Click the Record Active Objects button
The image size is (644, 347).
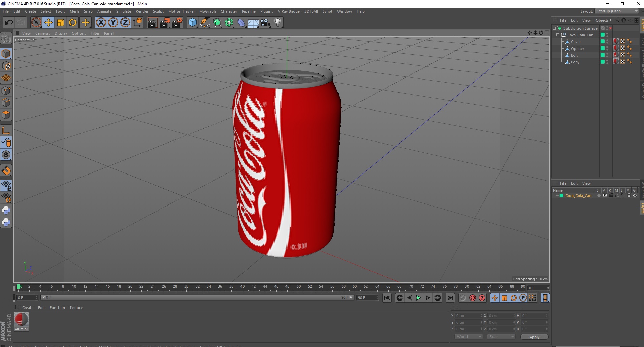click(x=463, y=298)
